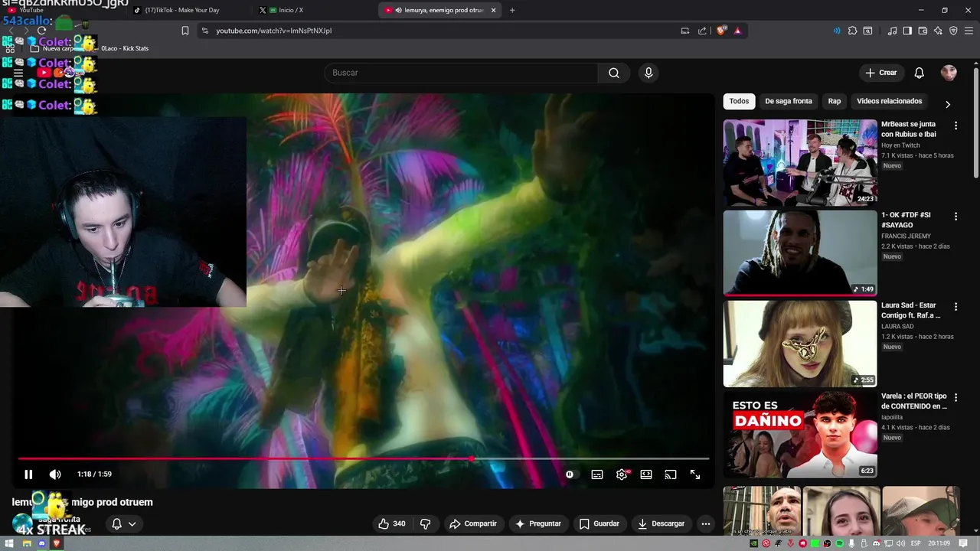
Task: Open the Brave VPN shield icon
Action: tap(953, 31)
